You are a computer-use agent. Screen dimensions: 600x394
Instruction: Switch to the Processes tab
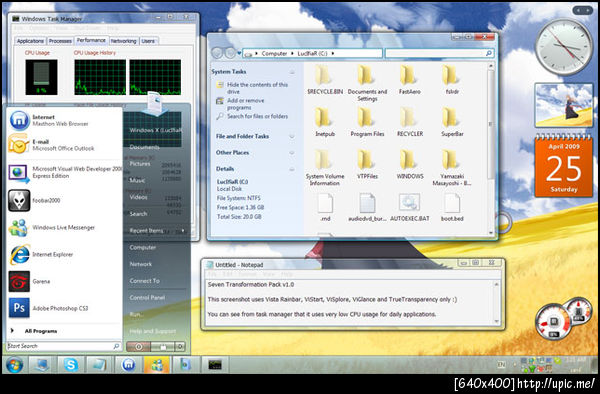[60, 41]
